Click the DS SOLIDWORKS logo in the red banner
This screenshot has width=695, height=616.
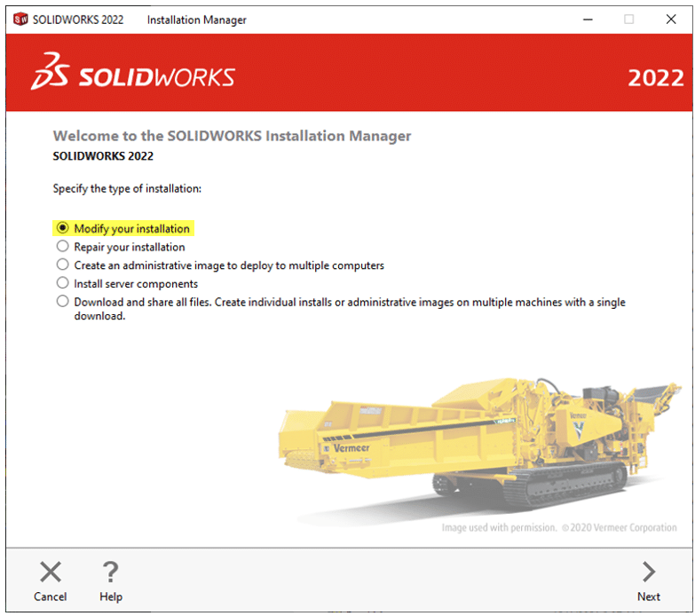(132, 73)
